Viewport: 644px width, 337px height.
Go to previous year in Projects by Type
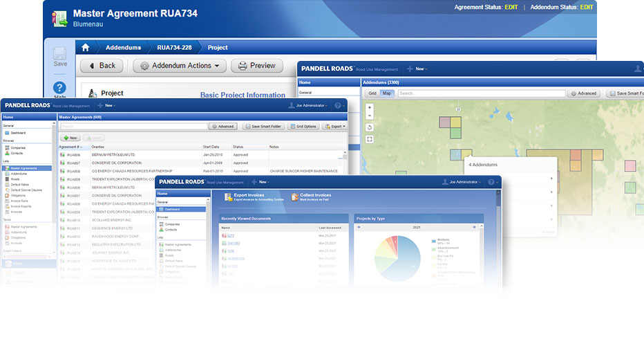coord(359,227)
